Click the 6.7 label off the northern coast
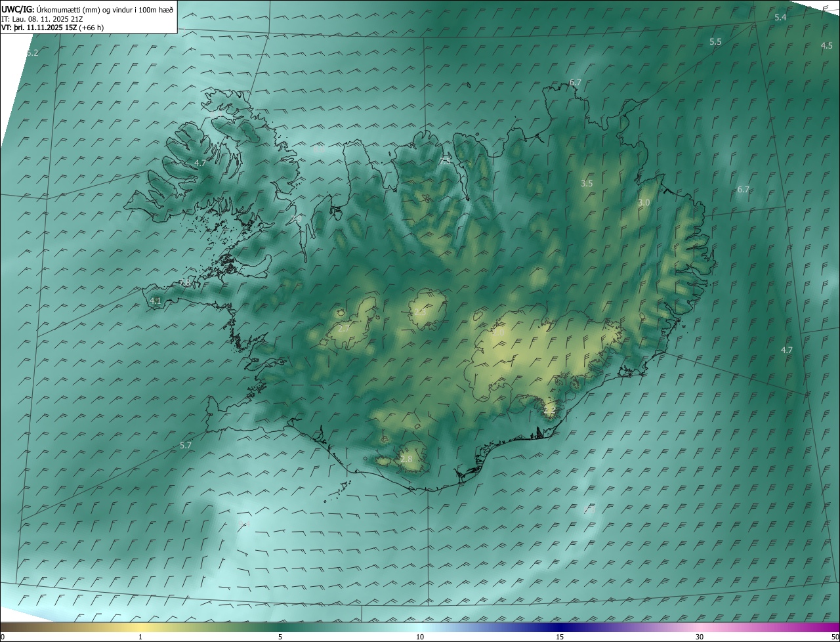The image size is (840, 642). pyautogui.click(x=576, y=83)
